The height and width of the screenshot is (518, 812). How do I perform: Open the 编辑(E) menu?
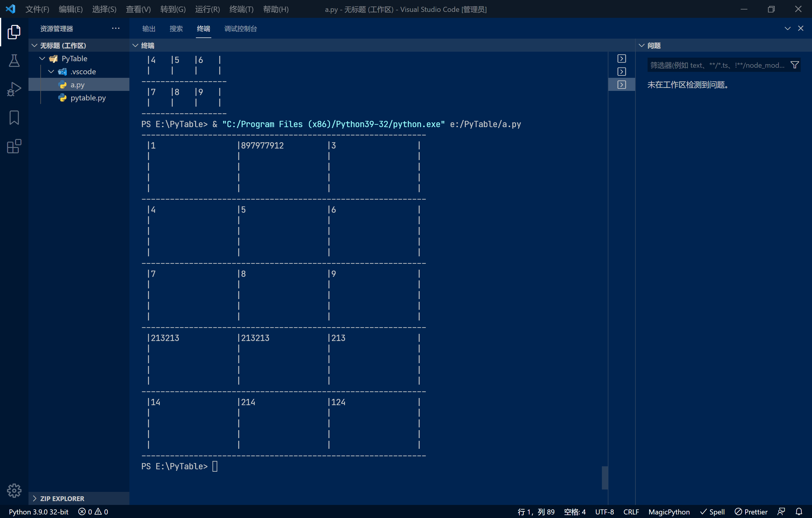(x=70, y=9)
